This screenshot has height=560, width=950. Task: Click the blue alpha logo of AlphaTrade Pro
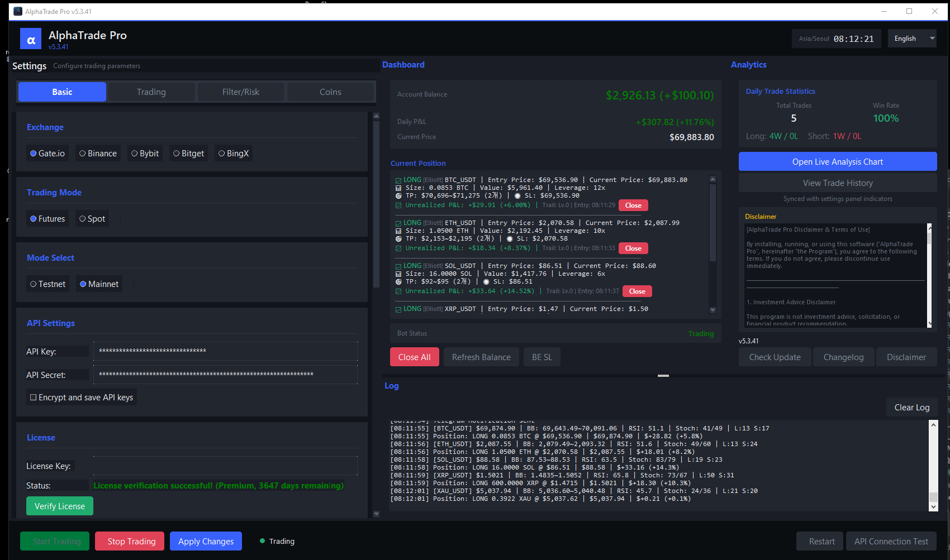[x=31, y=39]
